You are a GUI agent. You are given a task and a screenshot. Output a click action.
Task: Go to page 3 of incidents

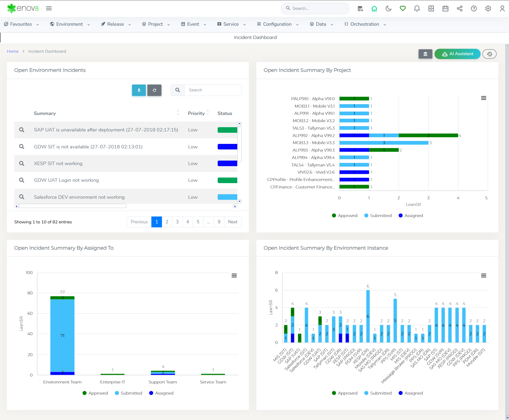click(177, 222)
